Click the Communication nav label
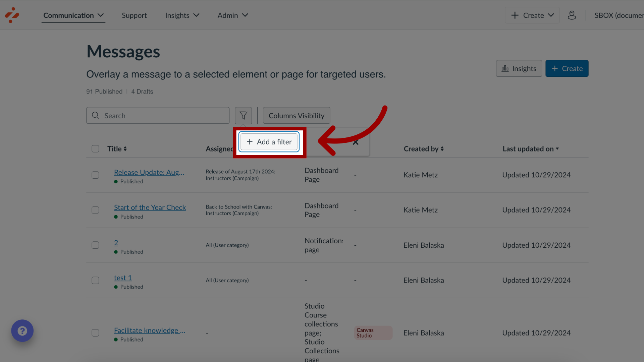 68,15
